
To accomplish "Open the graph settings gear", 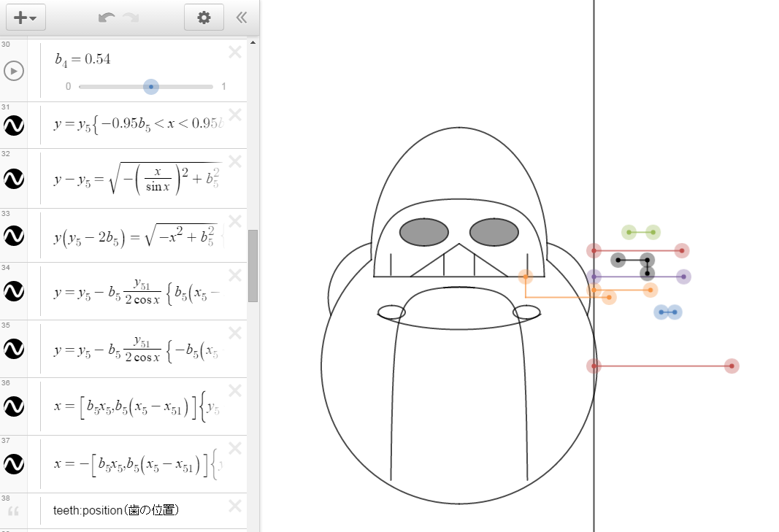I will click(x=204, y=18).
